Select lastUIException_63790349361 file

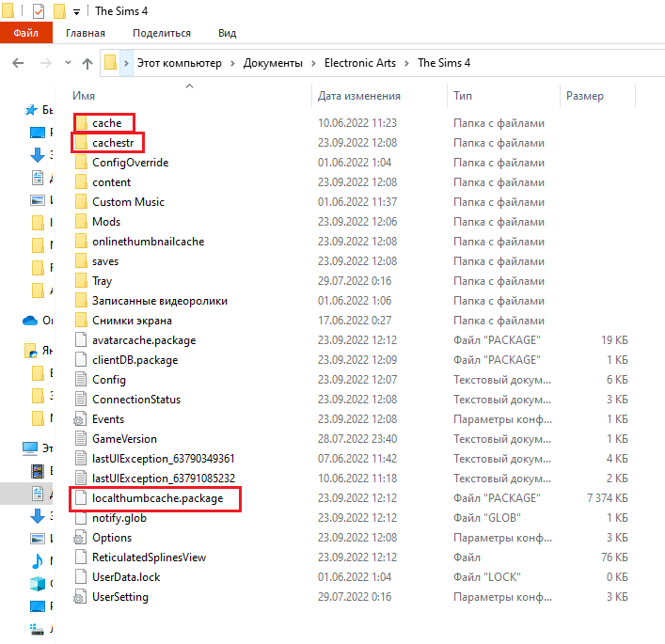[164, 459]
